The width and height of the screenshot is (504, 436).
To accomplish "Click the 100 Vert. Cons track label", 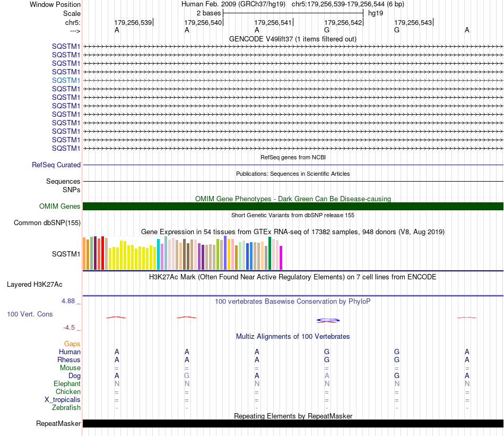I will point(30,314).
